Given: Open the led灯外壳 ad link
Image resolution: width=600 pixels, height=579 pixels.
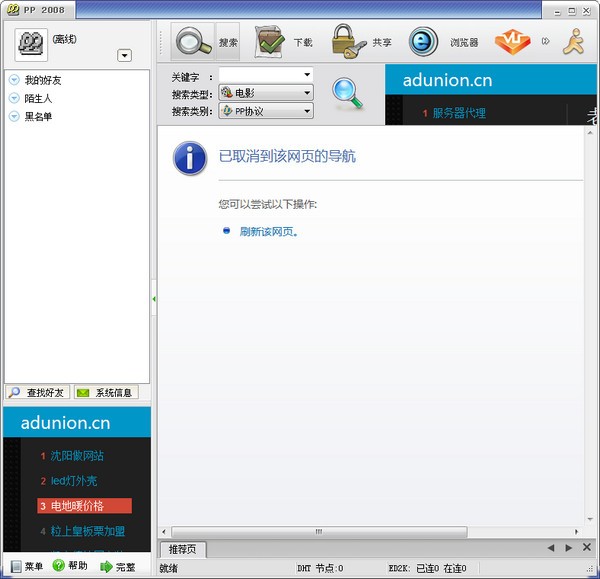Looking at the screenshot, I should (74, 481).
